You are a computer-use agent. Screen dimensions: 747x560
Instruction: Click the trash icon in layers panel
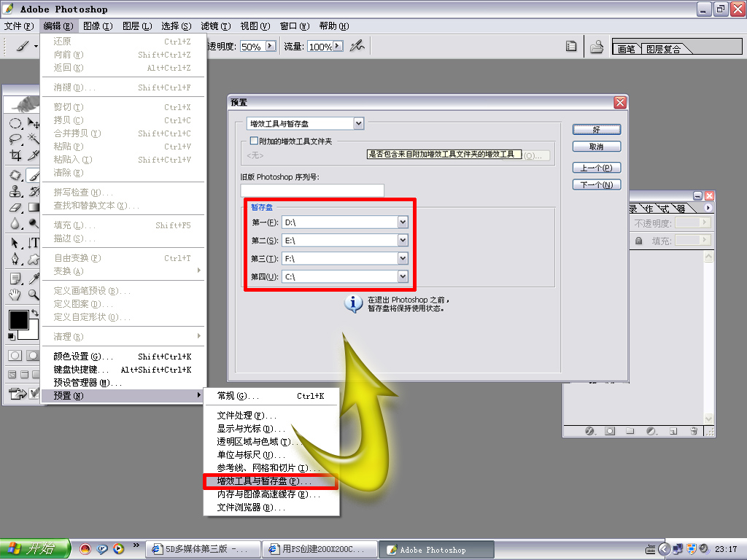[x=694, y=431]
